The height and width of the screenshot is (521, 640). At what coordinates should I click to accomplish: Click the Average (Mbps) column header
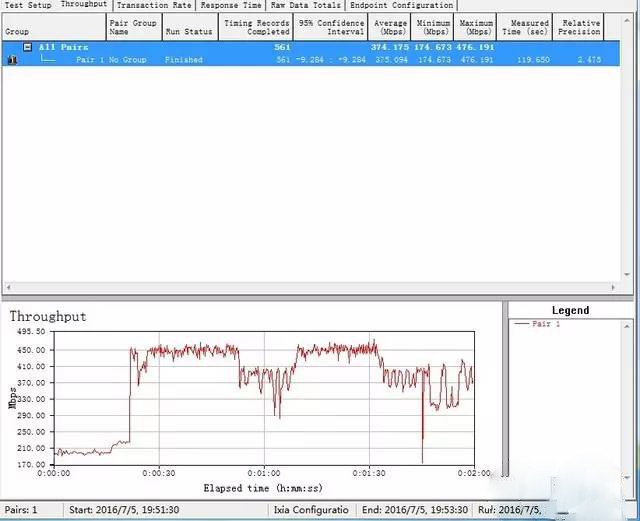[x=389, y=27]
